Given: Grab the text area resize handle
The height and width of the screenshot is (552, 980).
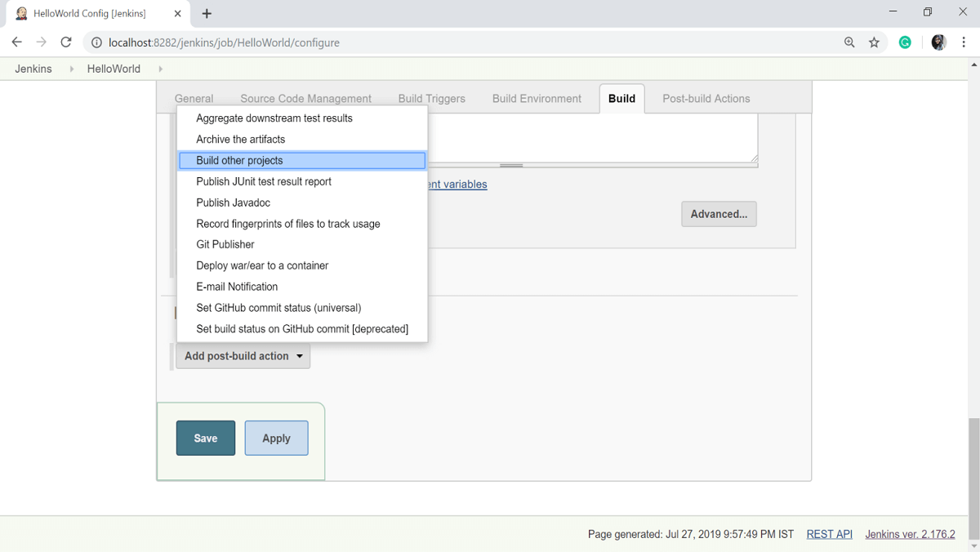Looking at the screenshot, I should [x=511, y=165].
